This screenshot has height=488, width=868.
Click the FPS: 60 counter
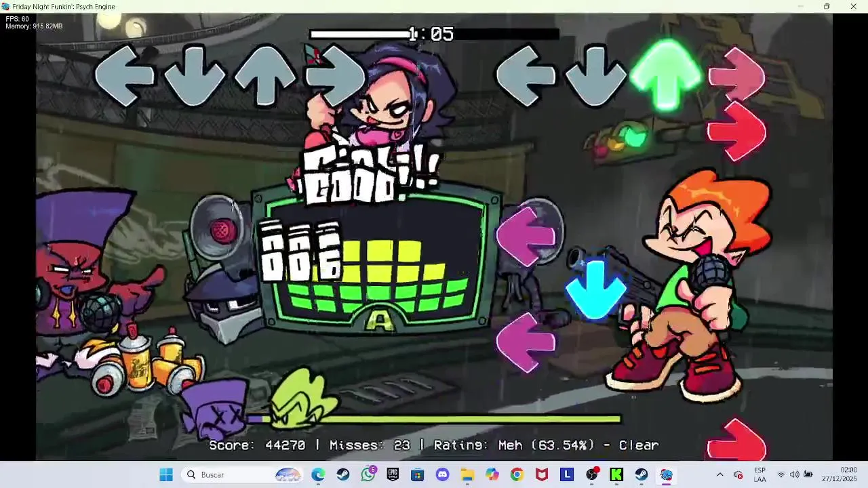(x=18, y=19)
